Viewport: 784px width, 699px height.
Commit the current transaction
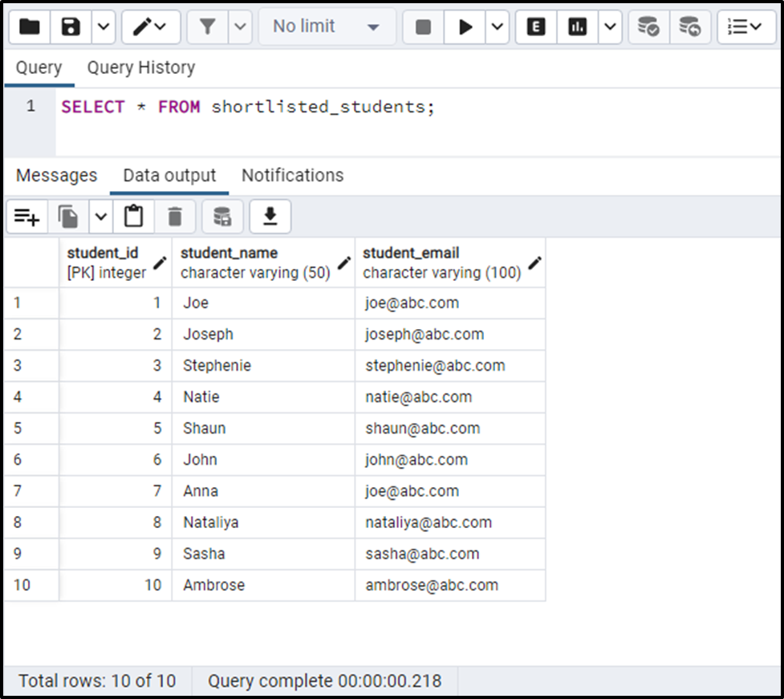[648, 26]
